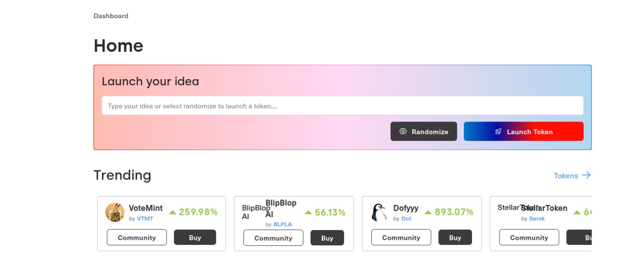Screen dimensions: 644x266
Task: Click the green up-triangle beside 56.13%
Action: point(308,213)
